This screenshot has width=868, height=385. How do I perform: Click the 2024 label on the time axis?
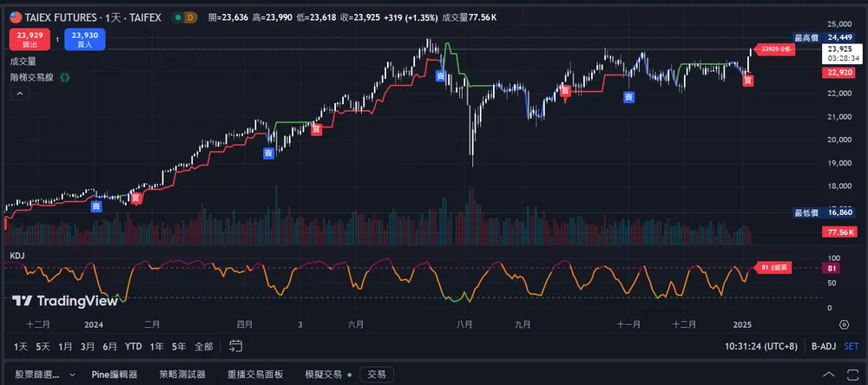pyautogui.click(x=94, y=324)
